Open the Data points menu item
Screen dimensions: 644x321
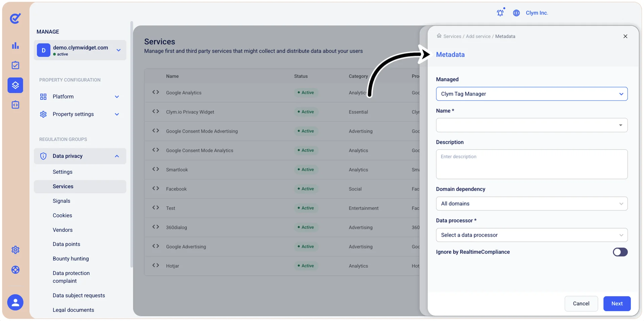point(67,244)
